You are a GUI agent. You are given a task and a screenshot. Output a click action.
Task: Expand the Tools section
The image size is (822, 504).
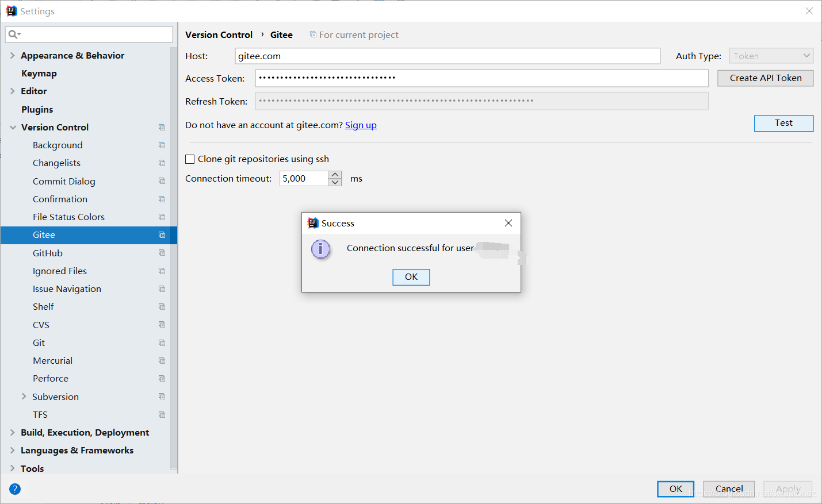[x=12, y=468]
